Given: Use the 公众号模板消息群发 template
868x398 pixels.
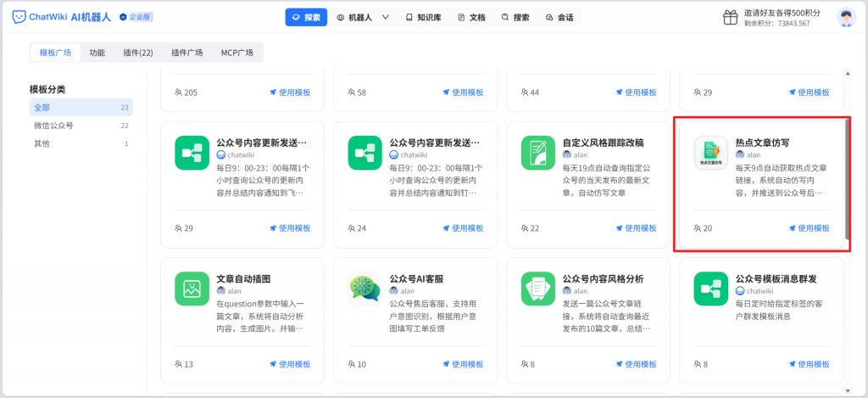Looking at the screenshot, I should (x=809, y=364).
